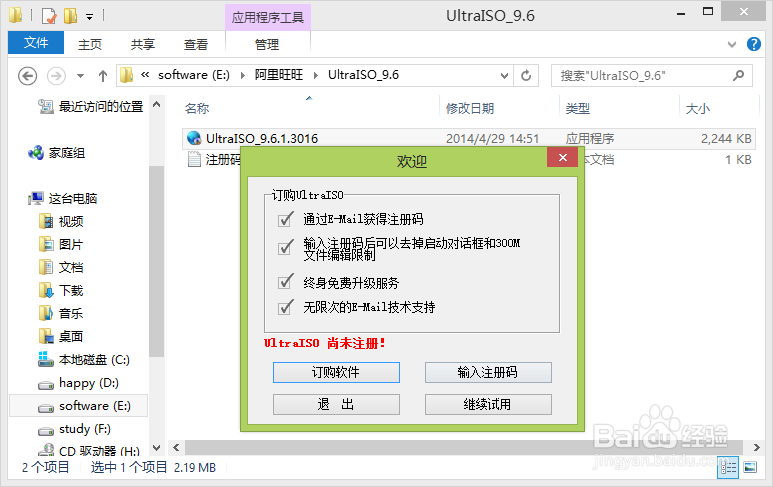Refresh the UltraISO_9.6 folder view
Image resolution: width=773 pixels, height=487 pixels.
526,75
